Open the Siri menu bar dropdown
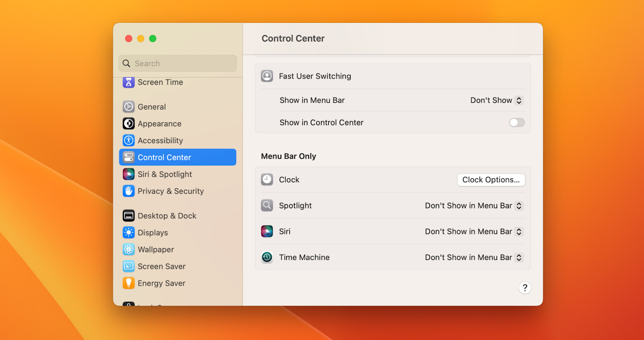Screen dimensions: 644x340 474,232
